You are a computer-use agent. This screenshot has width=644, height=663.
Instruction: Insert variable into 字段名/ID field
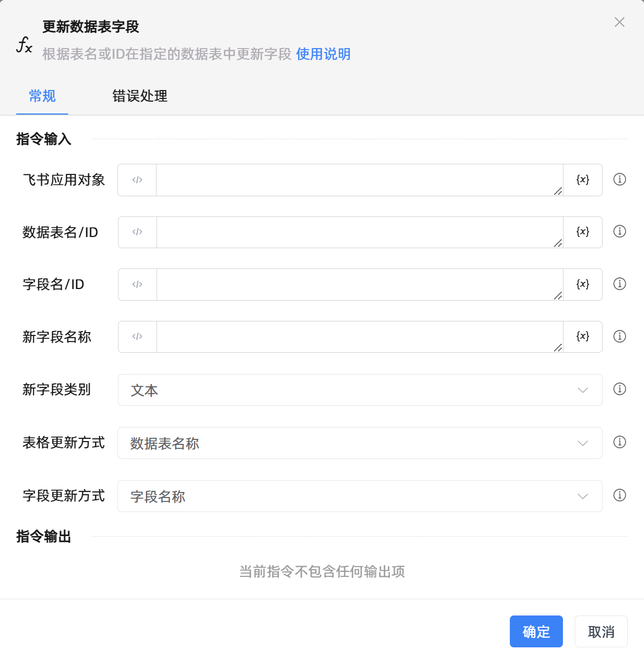coord(583,285)
